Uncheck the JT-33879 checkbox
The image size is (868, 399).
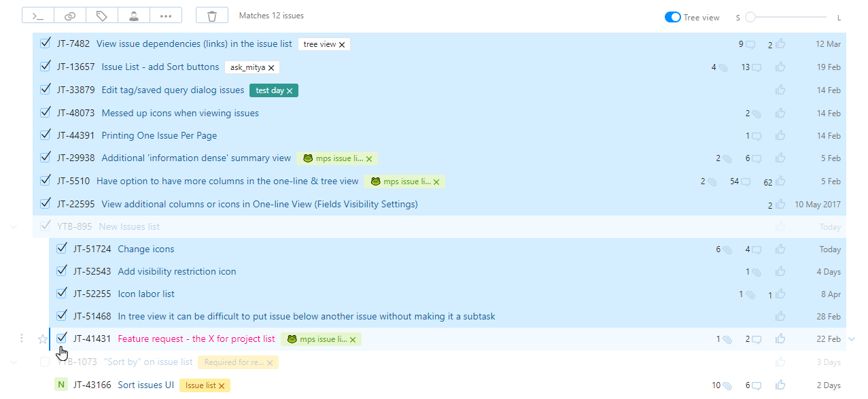click(46, 89)
